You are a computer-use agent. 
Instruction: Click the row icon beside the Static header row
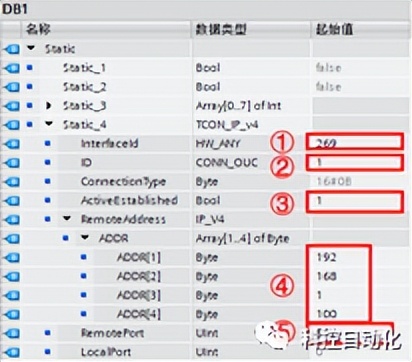(x=11, y=49)
